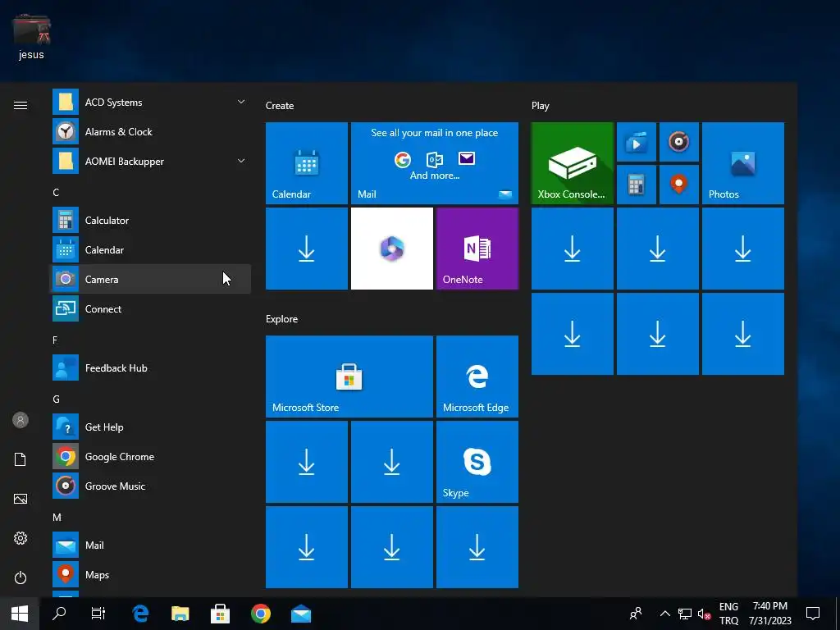Click the Windows Start button

[x=20, y=614]
